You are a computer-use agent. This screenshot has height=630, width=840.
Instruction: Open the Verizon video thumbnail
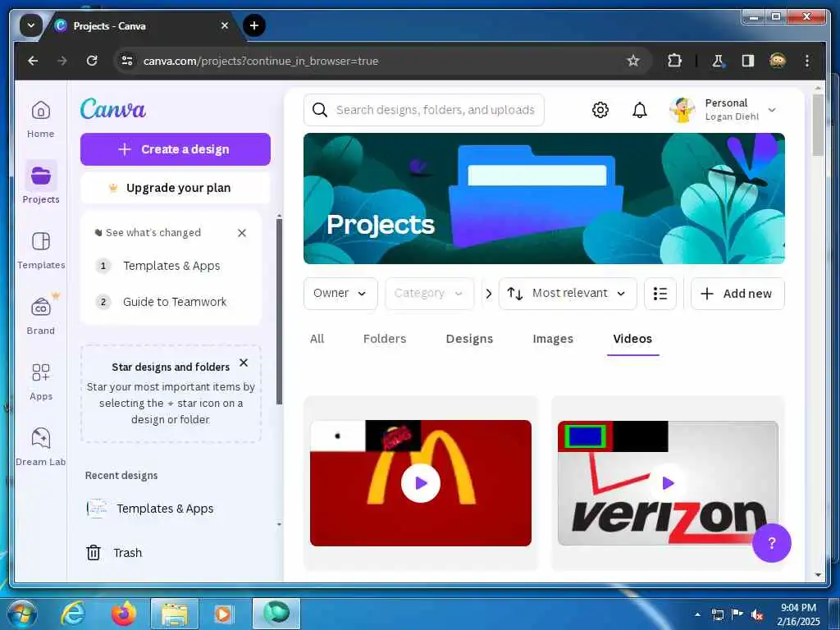click(668, 483)
